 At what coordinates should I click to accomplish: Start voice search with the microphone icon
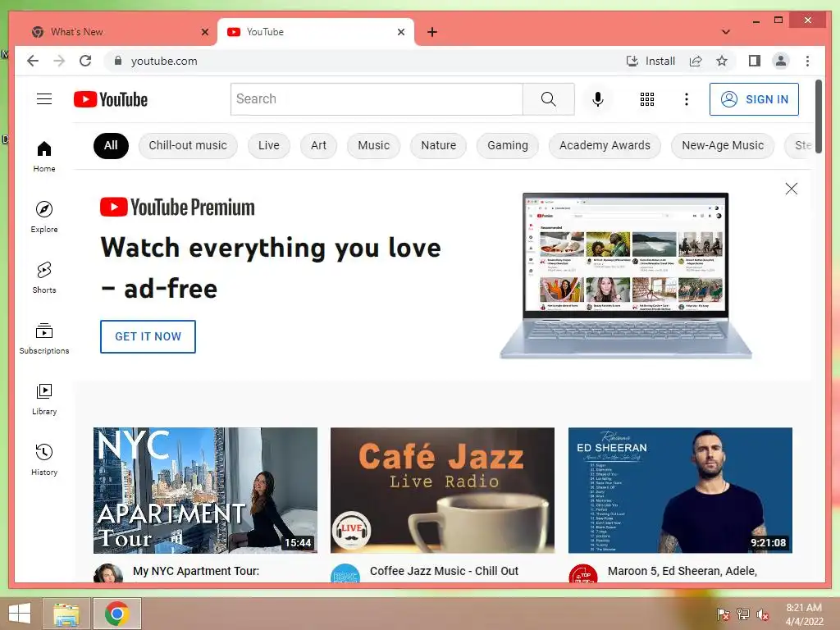[598, 99]
